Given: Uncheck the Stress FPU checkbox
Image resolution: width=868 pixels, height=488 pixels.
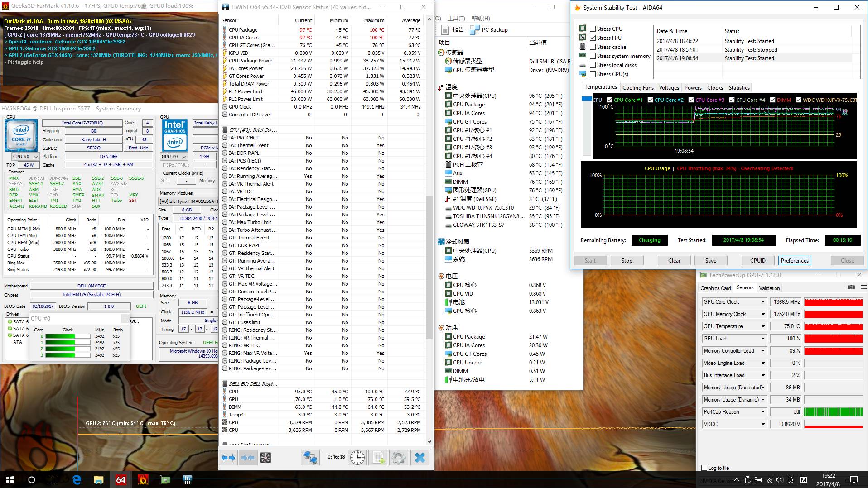Looking at the screenshot, I should (593, 38).
